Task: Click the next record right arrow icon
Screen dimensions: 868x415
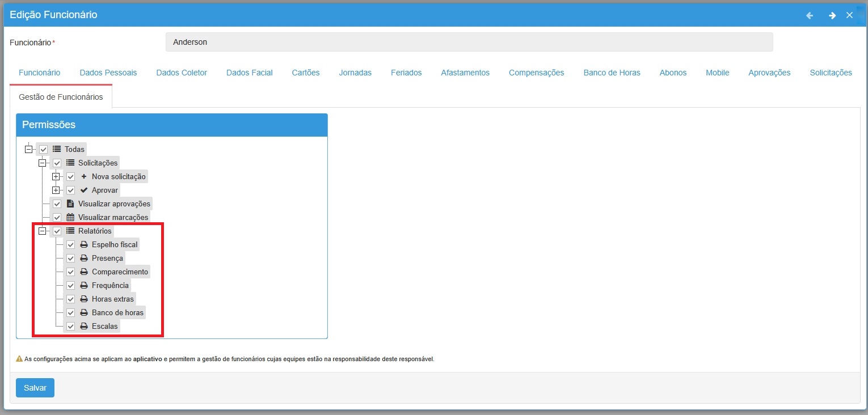Action: coord(832,15)
